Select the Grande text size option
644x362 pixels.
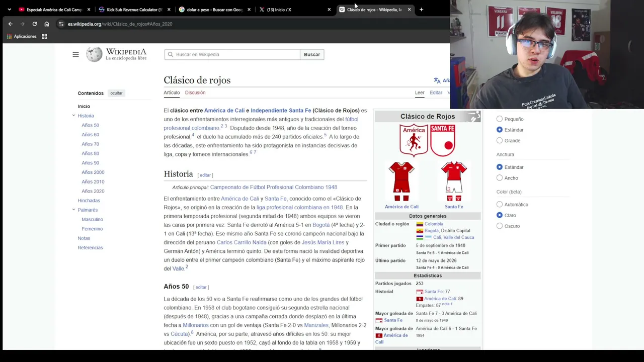pyautogui.click(x=500, y=141)
